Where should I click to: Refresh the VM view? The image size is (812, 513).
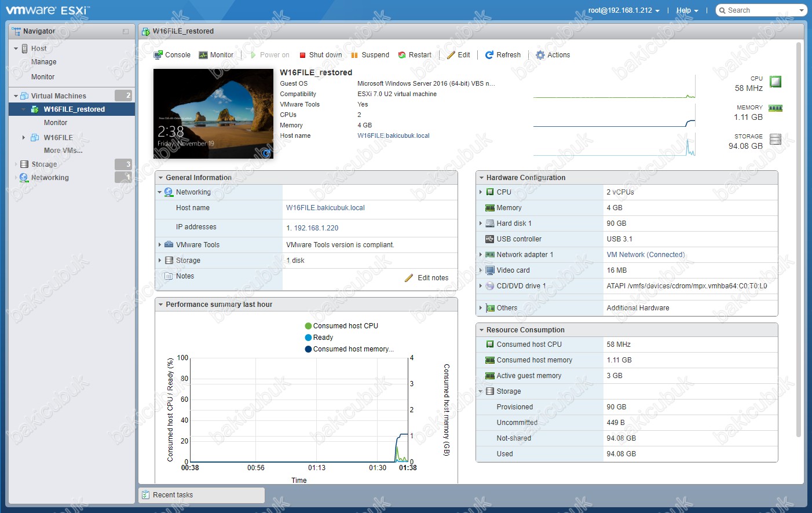(503, 55)
